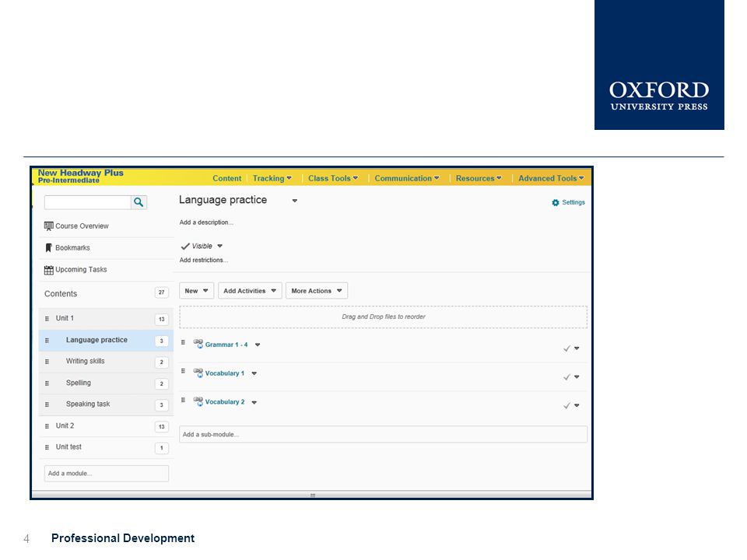Click the bottom panel resize grip
Viewport: 747px width, 560px height.
coord(313,495)
